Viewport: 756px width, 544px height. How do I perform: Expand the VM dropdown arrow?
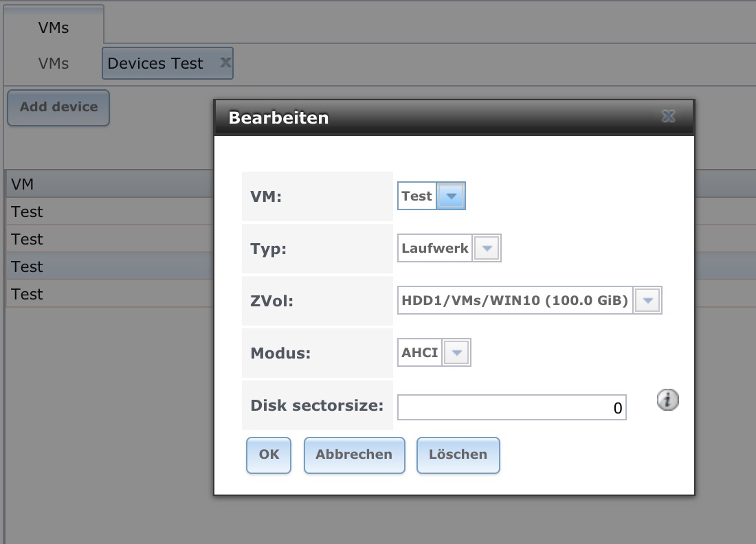tap(452, 196)
